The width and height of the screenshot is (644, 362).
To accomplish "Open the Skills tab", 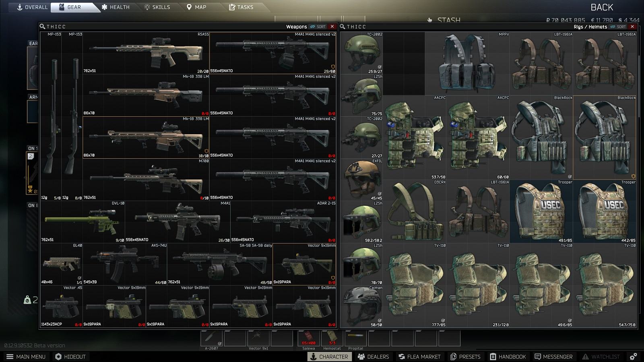I will [x=157, y=7].
